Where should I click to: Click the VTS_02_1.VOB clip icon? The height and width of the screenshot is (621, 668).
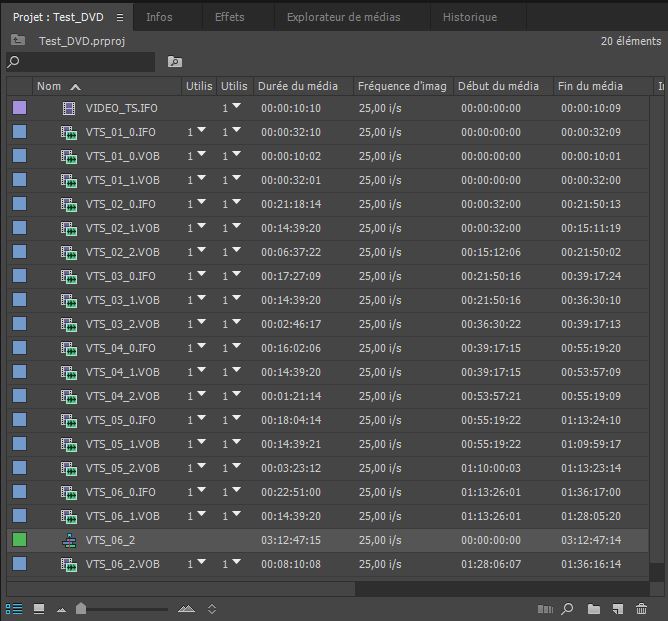(69, 229)
